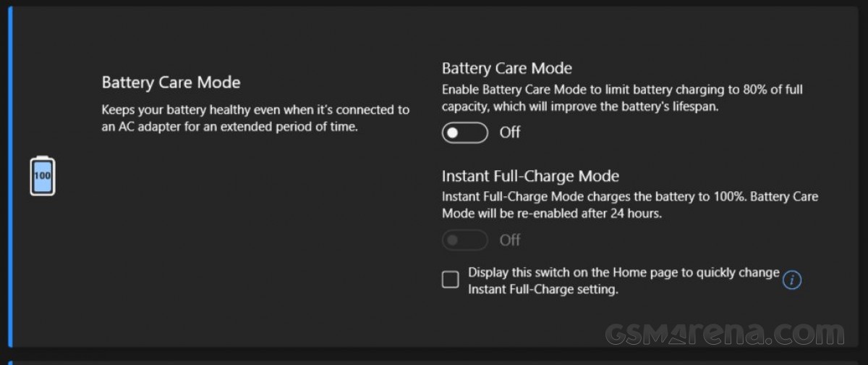Image resolution: width=868 pixels, height=365 pixels.
Task: Click the 'Display this switch on the Home page' label
Action: click(x=624, y=273)
